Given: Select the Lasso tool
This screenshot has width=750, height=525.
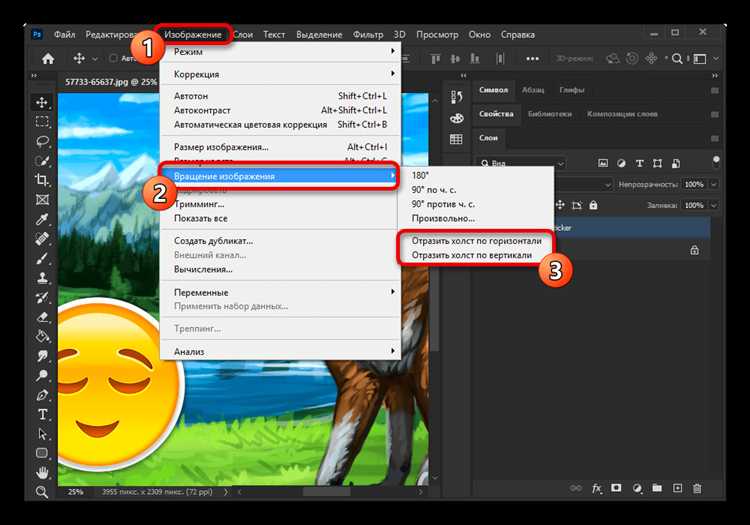Looking at the screenshot, I should point(42,141).
